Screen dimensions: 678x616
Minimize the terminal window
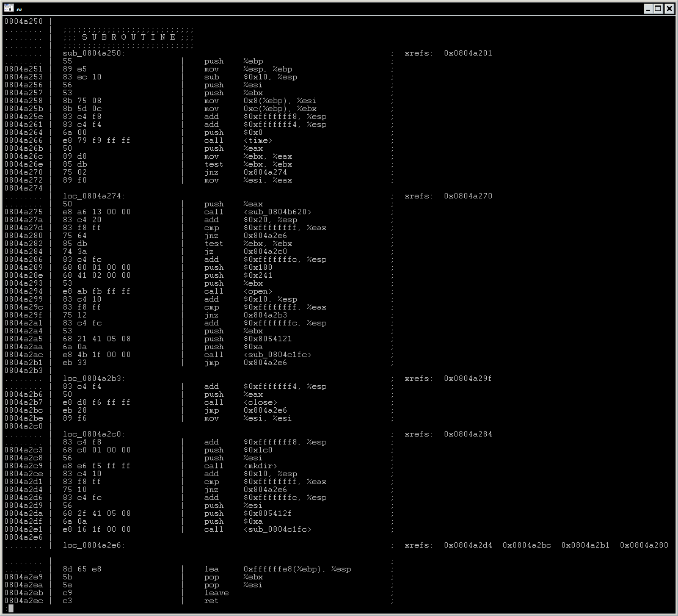[x=648, y=9]
